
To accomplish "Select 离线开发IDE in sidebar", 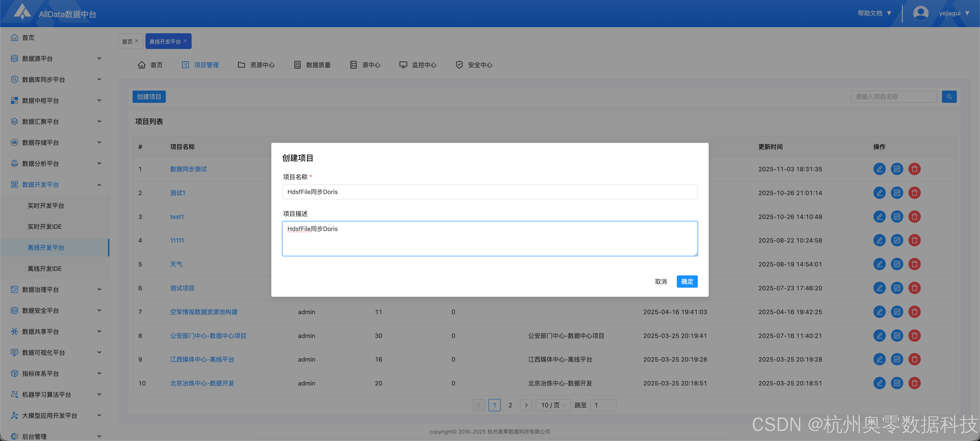I will pyautogui.click(x=44, y=268).
